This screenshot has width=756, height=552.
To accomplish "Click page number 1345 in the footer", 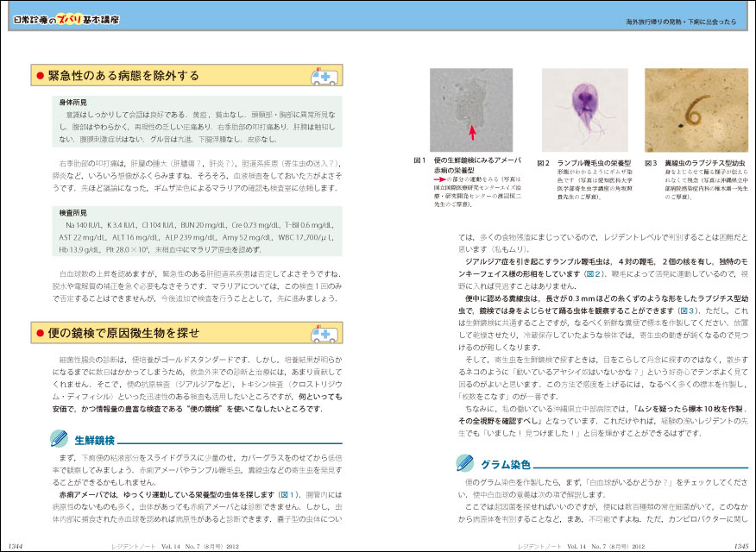I will click(735, 546).
